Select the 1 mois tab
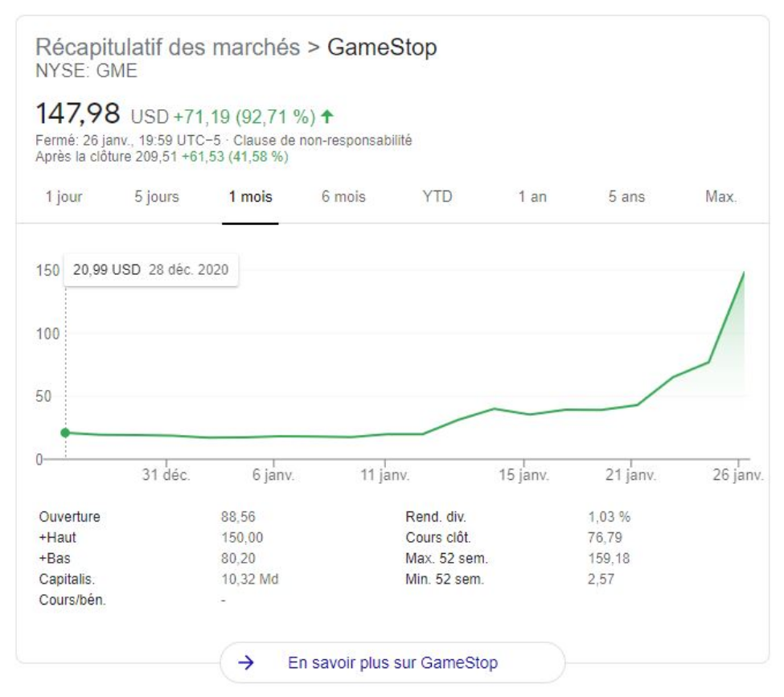The height and width of the screenshot is (697, 784). (250, 197)
